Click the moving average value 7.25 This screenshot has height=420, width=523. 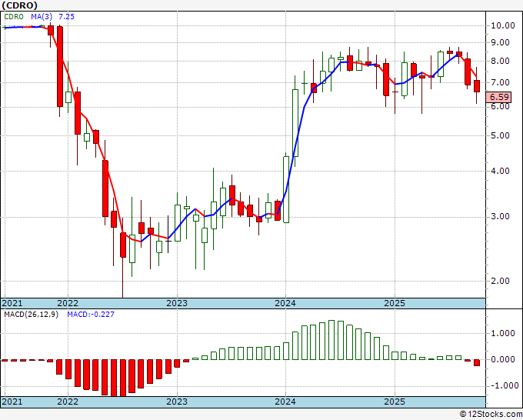click(x=66, y=16)
